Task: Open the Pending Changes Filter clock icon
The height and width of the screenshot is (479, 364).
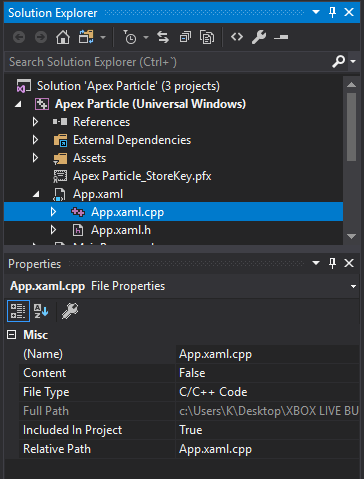Action: (130, 37)
